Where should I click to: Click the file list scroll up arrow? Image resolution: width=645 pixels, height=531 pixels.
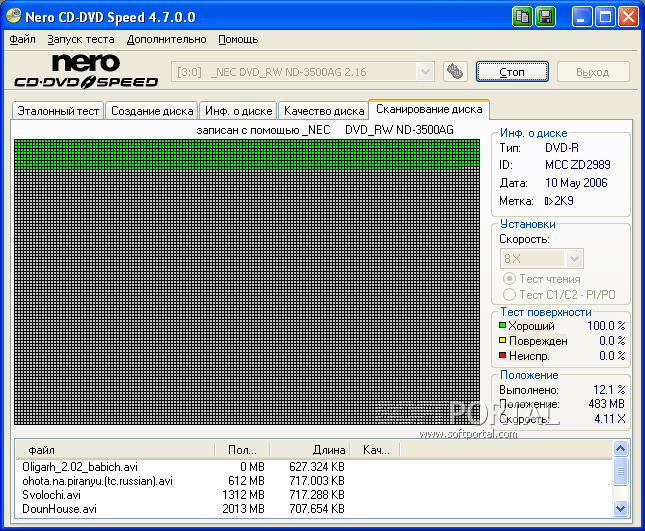tap(620, 448)
